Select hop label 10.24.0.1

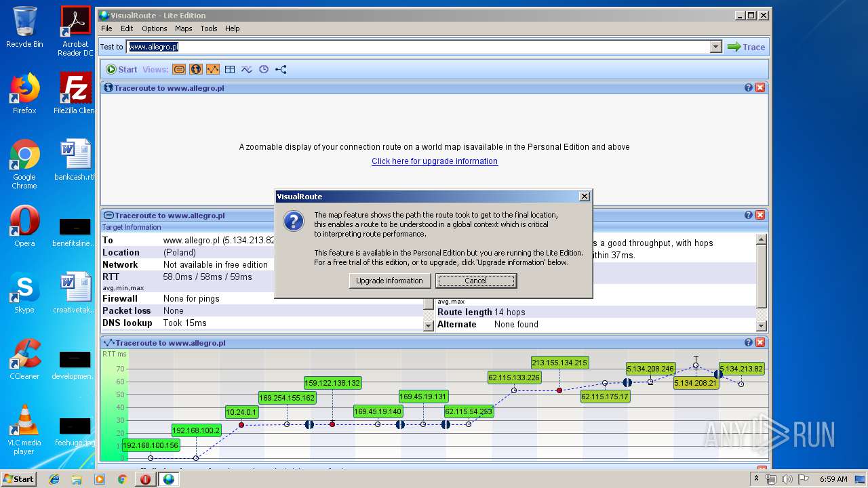tap(241, 411)
